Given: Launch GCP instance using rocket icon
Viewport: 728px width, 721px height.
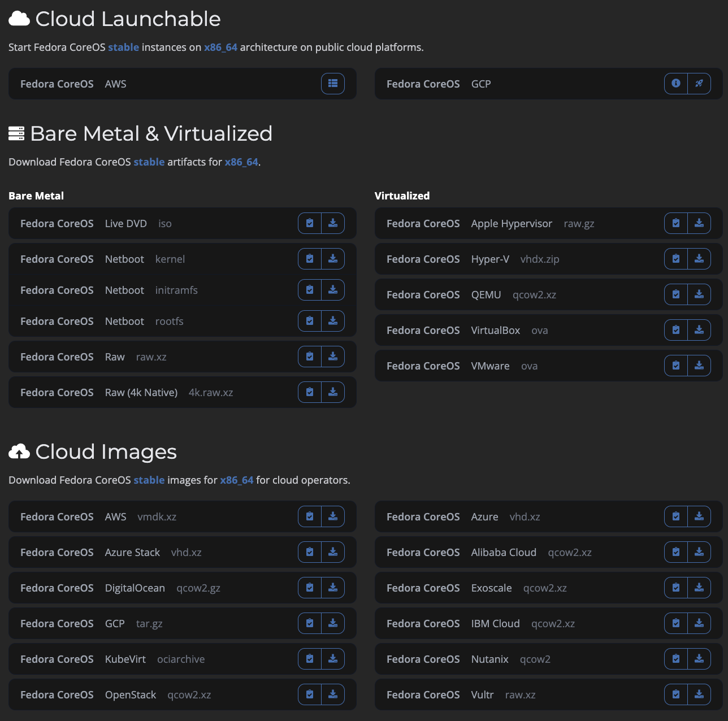Looking at the screenshot, I should [699, 84].
